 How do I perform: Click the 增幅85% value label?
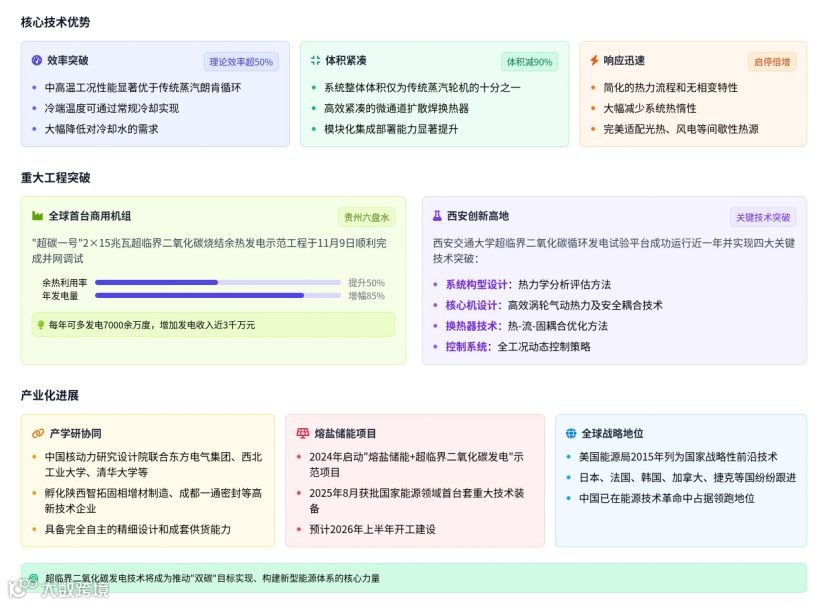366,296
